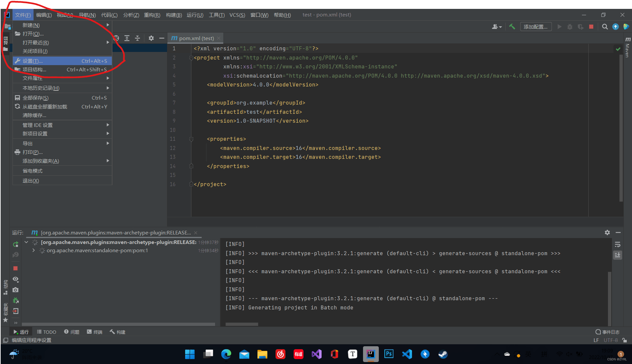The width and height of the screenshot is (632, 364).
Task: Toggle soft-wrap in console output
Action: tap(618, 245)
